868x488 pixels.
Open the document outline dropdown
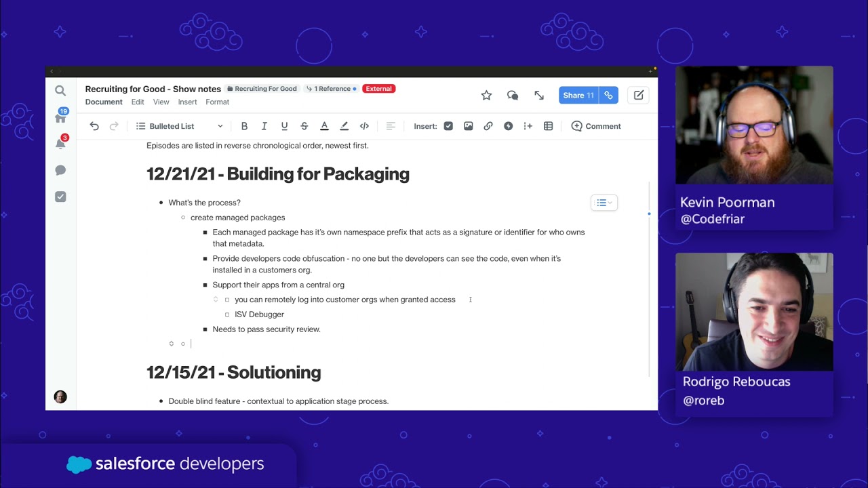coord(604,203)
